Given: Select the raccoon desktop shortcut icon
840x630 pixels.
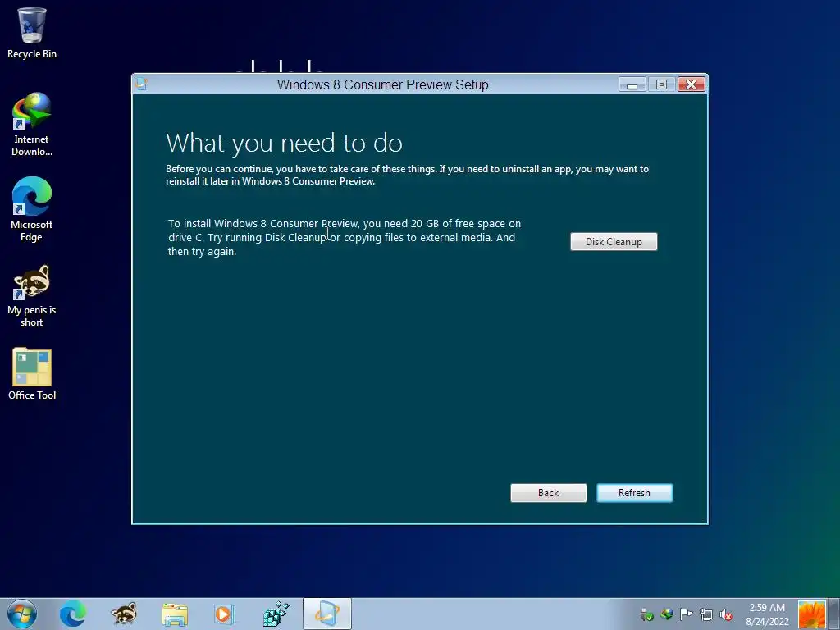Looking at the screenshot, I should point(32,294).
